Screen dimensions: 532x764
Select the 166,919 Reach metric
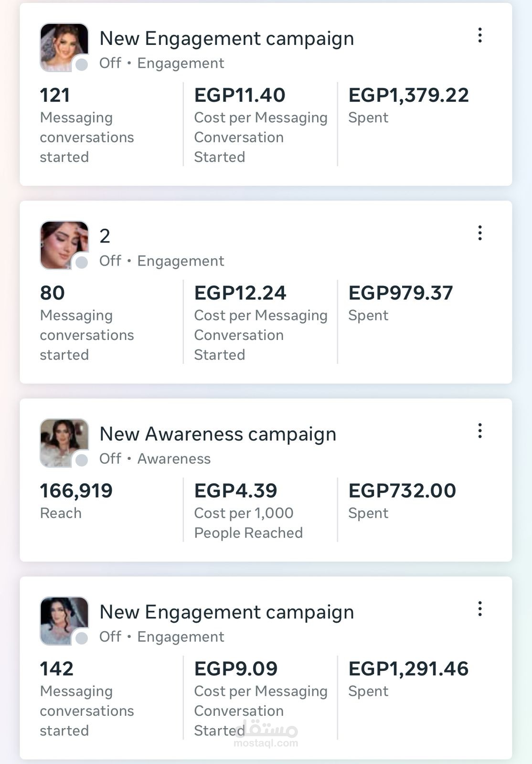(x=76, y=491)
